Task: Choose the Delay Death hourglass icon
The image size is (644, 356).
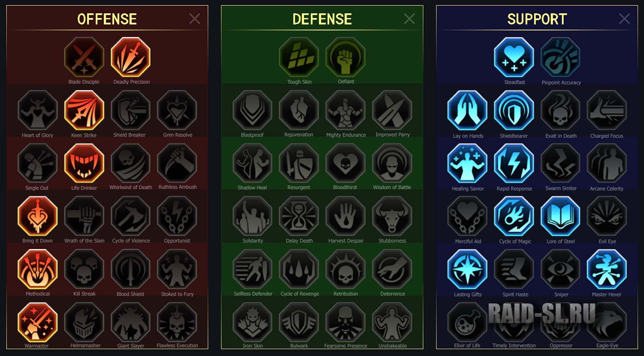Action: click(299, 216)
